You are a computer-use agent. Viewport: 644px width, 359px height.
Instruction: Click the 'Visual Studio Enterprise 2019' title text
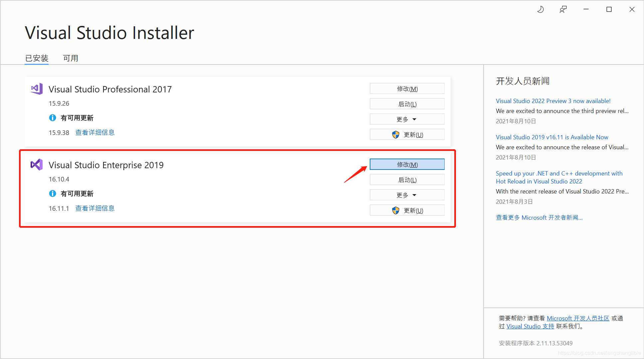106,165
